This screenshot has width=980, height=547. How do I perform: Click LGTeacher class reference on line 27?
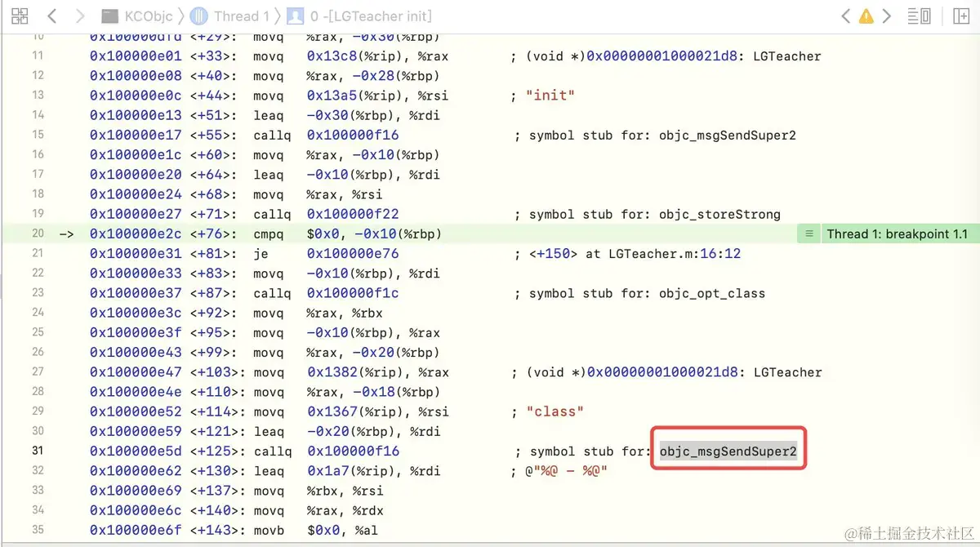coord(788,372)
